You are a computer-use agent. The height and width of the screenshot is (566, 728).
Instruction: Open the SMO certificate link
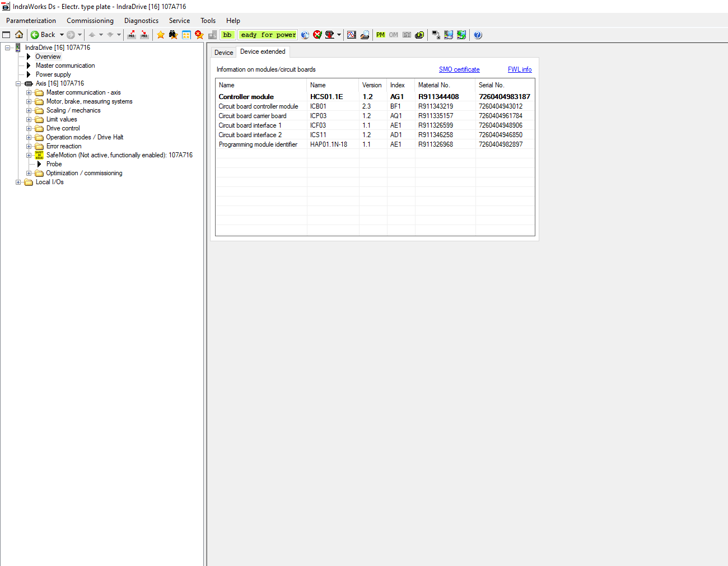pyautogui.click(x=459, y=69)
